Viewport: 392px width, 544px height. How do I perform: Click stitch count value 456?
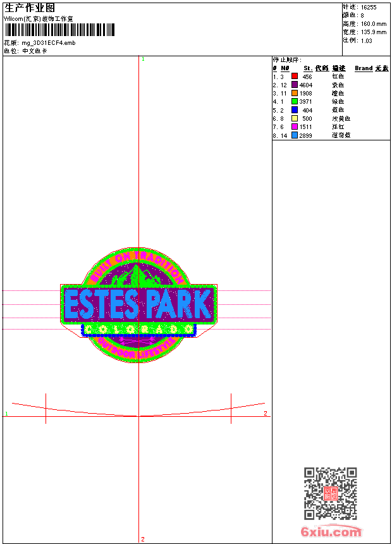[307, 77]
